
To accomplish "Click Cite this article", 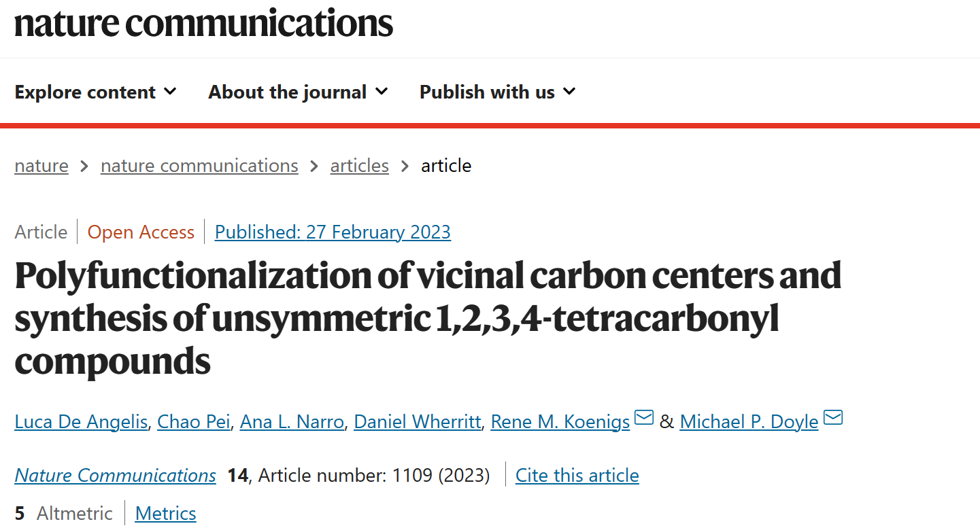I will point(577,475).
